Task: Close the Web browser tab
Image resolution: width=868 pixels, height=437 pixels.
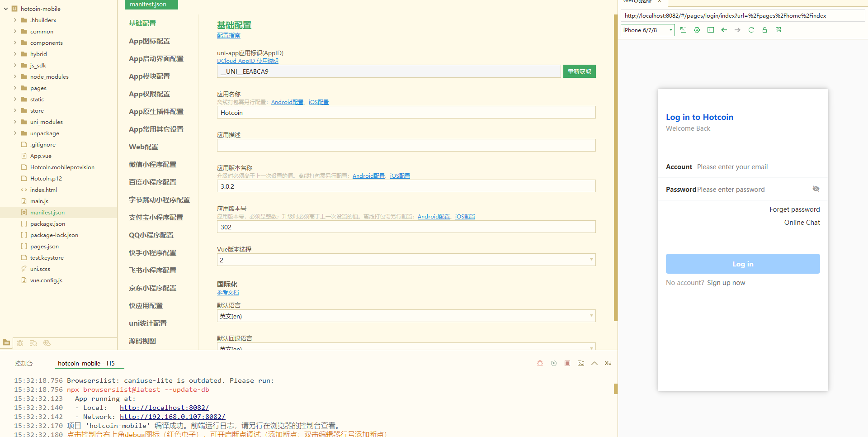Action: (660, 1)
